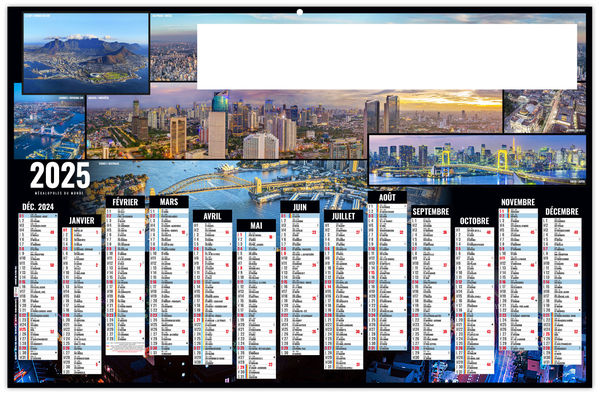This screenshot has width=600, height=395.
Task: Click the Table Mountain coastal city photo
Action: pos(86,53)
